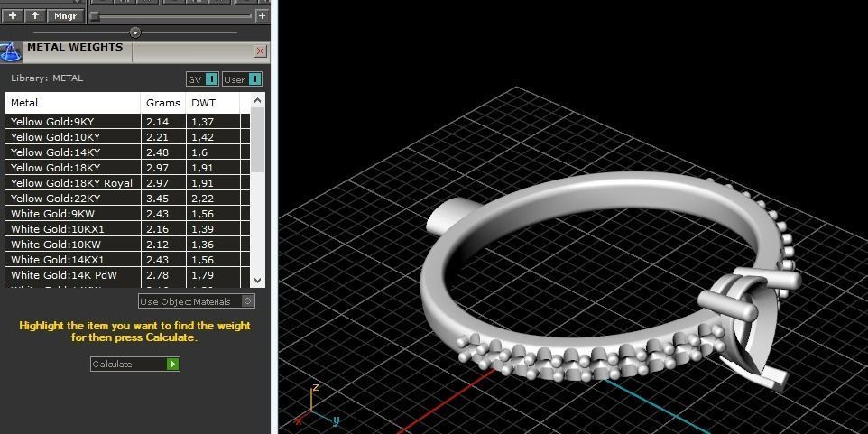The image size is (868, 434).
Task: Toggle the GV library switch
Action: pos(203,79)
